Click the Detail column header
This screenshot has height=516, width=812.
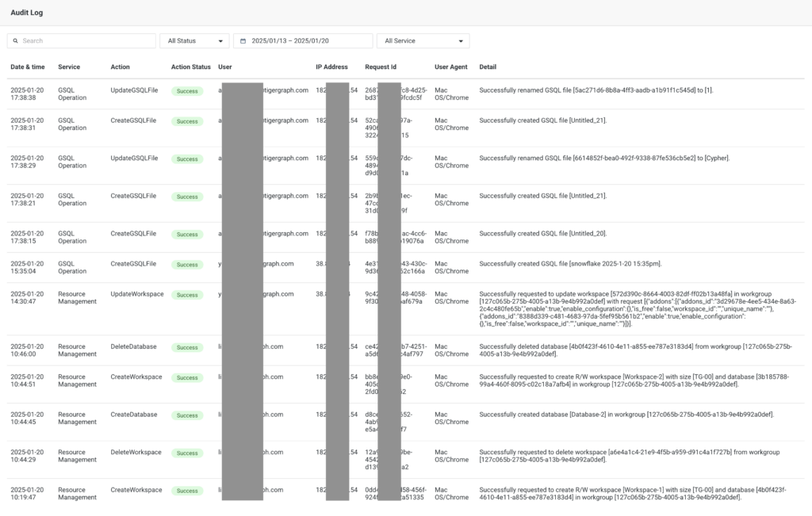tap(488, 67)
